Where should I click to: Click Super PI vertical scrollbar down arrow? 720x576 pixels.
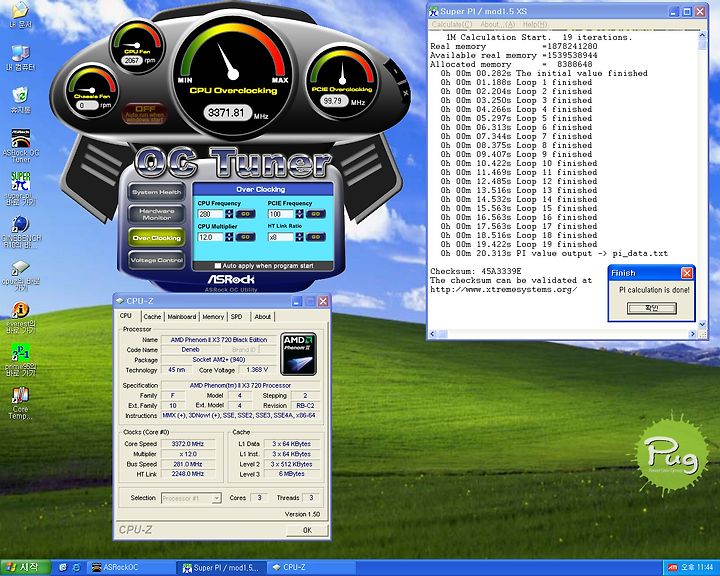tap(702, 324)
